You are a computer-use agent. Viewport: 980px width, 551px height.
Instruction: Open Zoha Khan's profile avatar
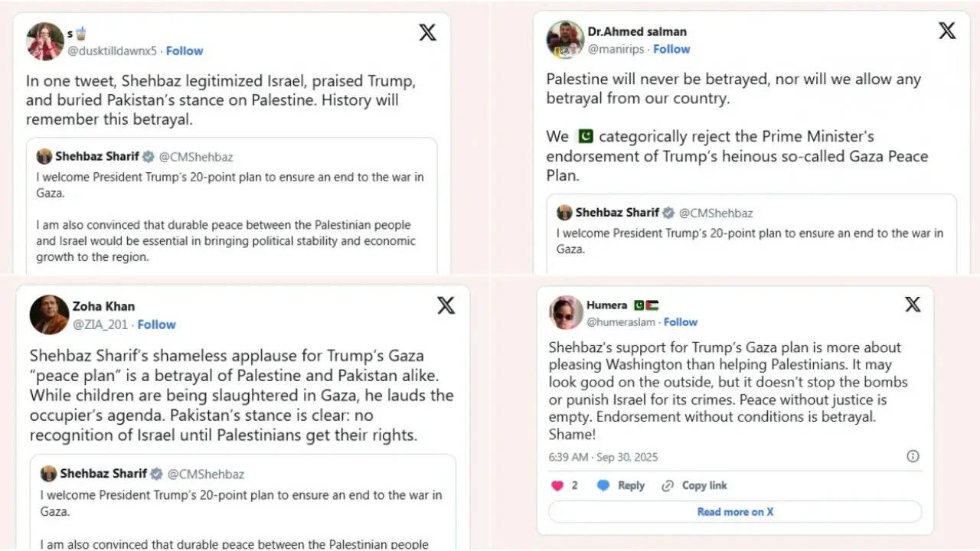pos(49,315)
